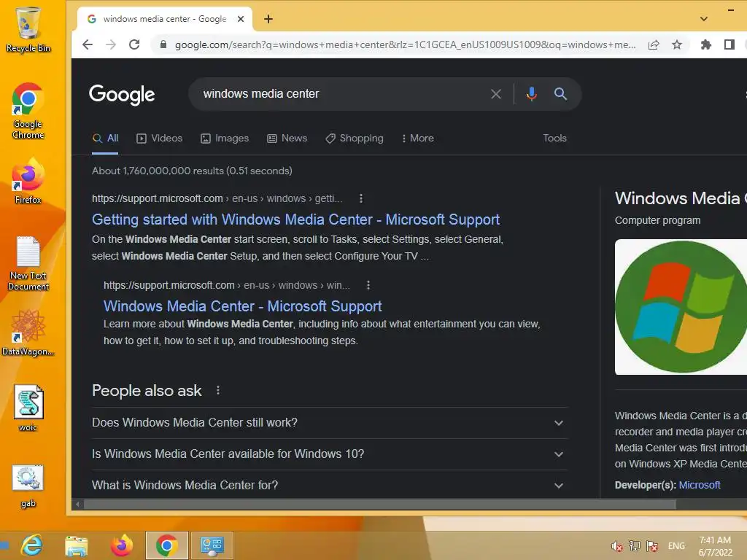The height and width of the screenshot is (560, 747).
Task: Open Firefox from taskbar
Action: tap(122, 545)
